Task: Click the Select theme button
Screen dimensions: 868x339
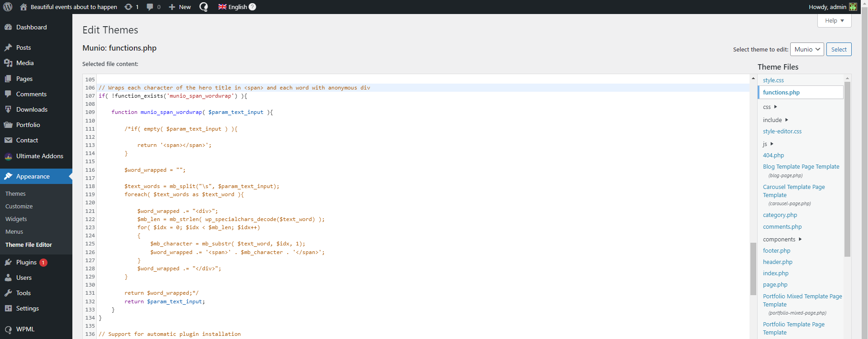Action: [x=839, y=49]
